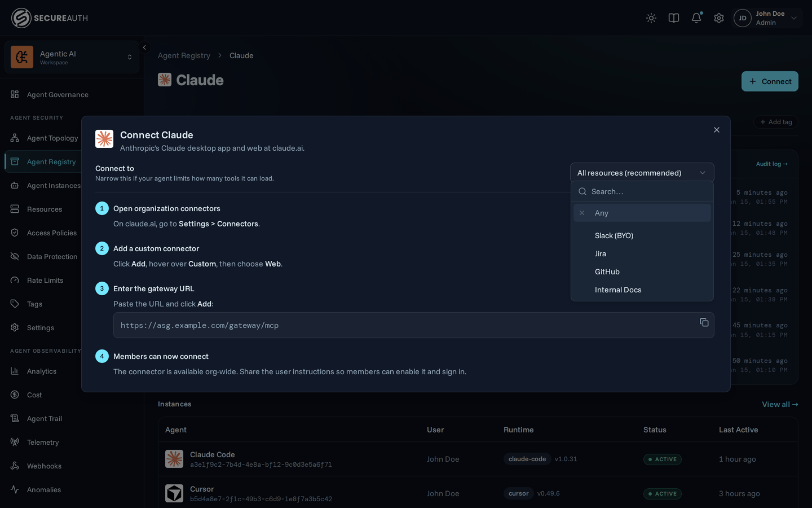Image resolution: width=812 pixels, height=508 pixels.
Task: Click Webhooks icon
Action: [x=15, y=466]
